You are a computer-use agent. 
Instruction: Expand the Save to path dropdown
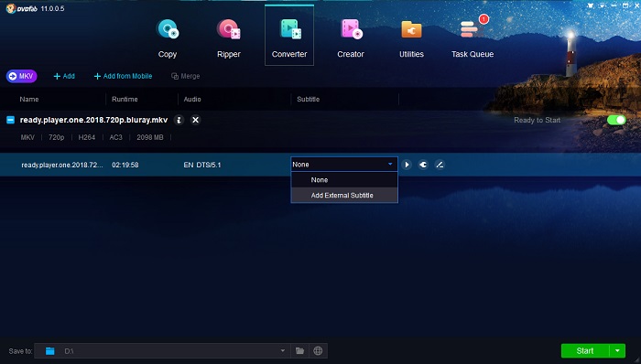pyautogui.click(x=282, y=351)
